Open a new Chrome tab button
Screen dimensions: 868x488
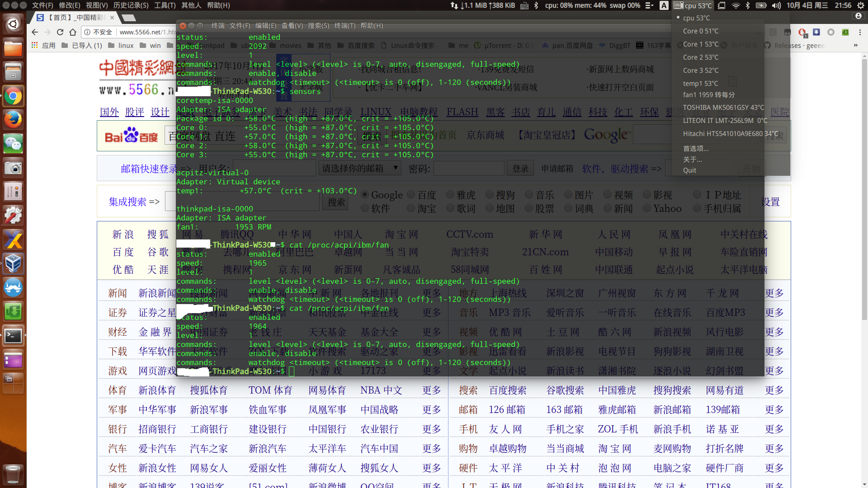coord(129,18)
